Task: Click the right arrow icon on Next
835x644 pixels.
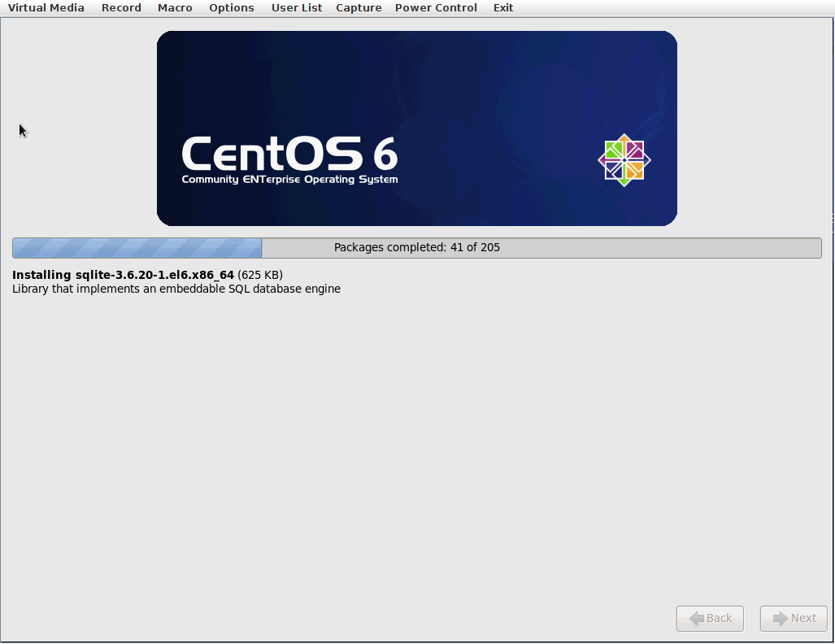Action: (x=780, y=619)
